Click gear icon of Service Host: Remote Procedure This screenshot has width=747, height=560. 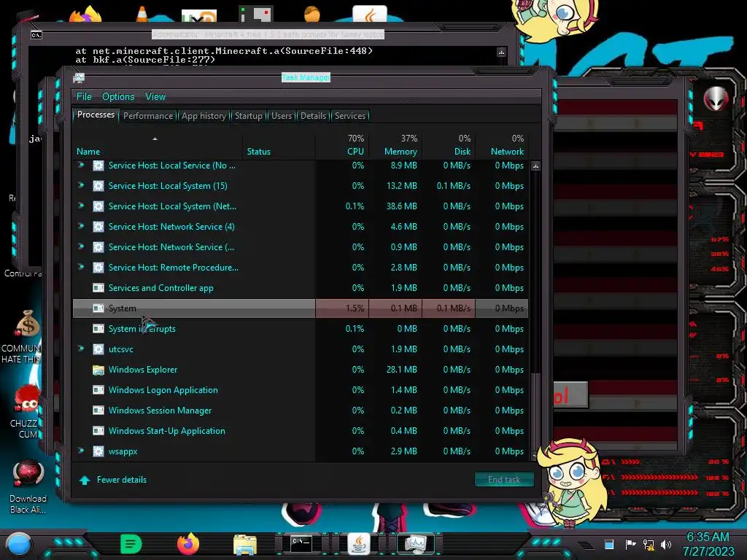pyautogui.click(x=98, y=268)
